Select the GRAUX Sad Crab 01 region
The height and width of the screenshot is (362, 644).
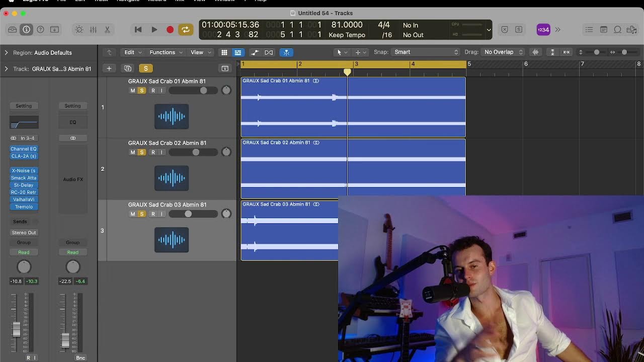[x=353, y=107]
